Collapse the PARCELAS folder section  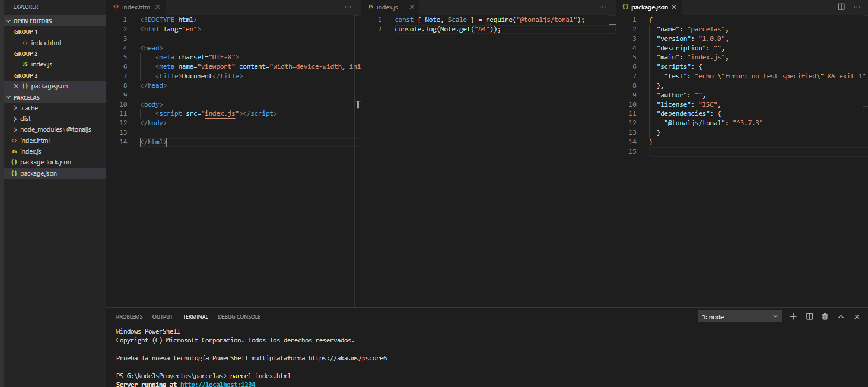[55, 97]
